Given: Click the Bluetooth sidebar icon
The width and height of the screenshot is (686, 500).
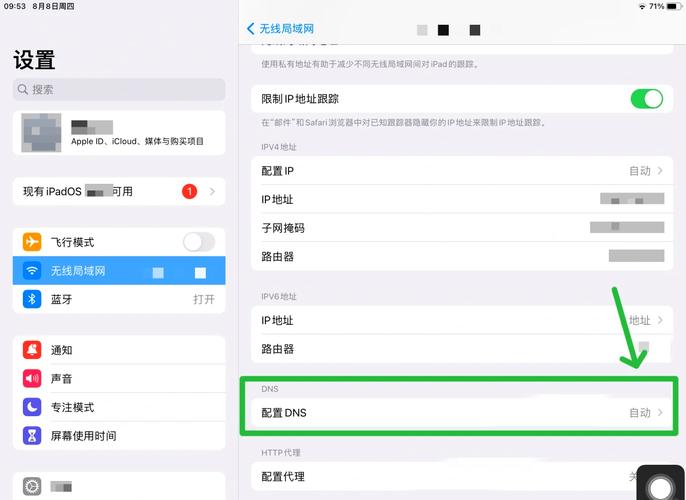Looking at the screenshot, I should 32,299.
